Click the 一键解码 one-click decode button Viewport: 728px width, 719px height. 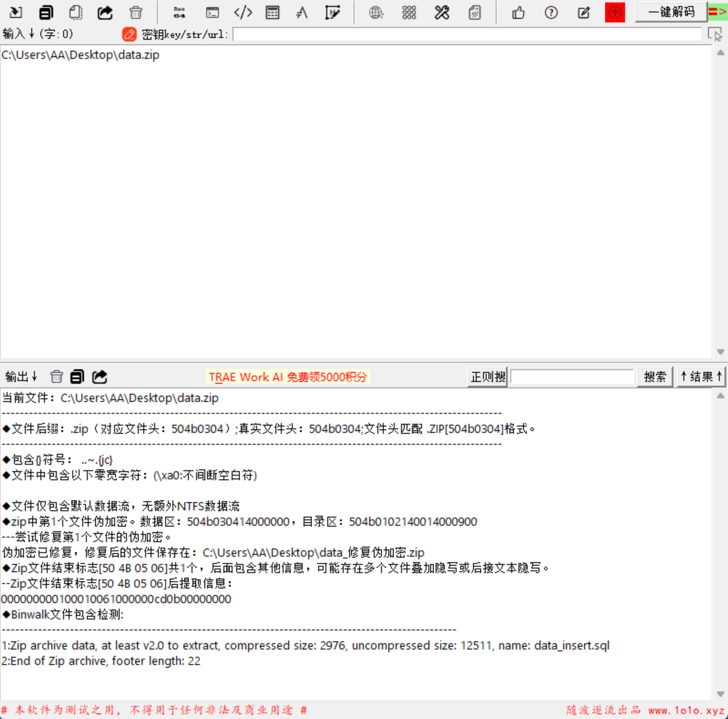671,12
